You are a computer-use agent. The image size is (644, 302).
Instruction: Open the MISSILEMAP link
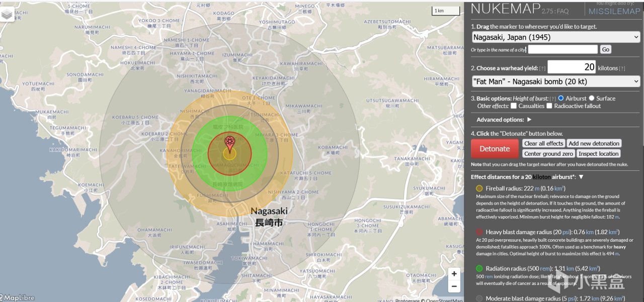tap(613, 11)
